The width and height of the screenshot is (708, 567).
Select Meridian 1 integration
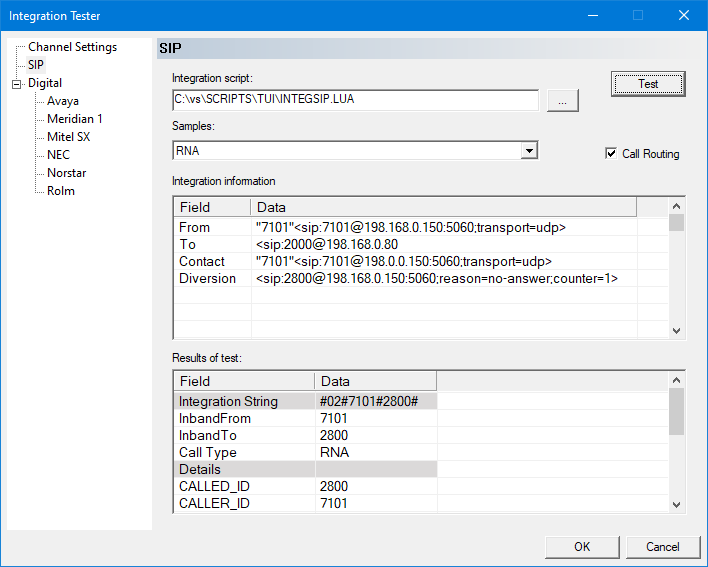75,119
